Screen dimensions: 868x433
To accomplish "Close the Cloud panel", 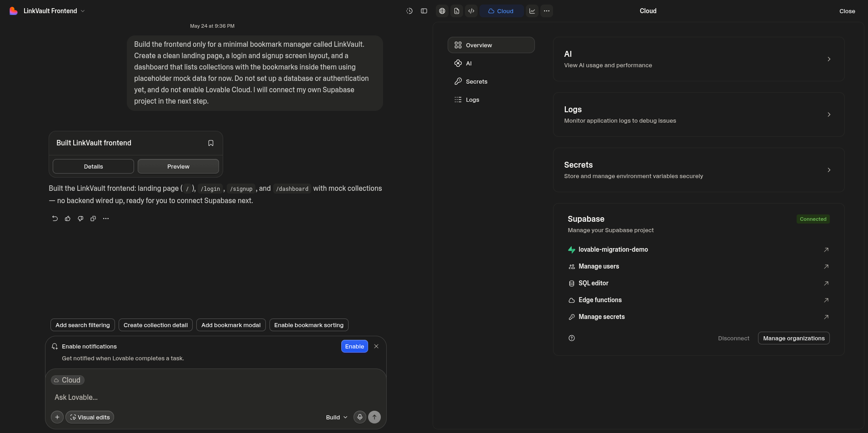I will (x=847, y=11).
